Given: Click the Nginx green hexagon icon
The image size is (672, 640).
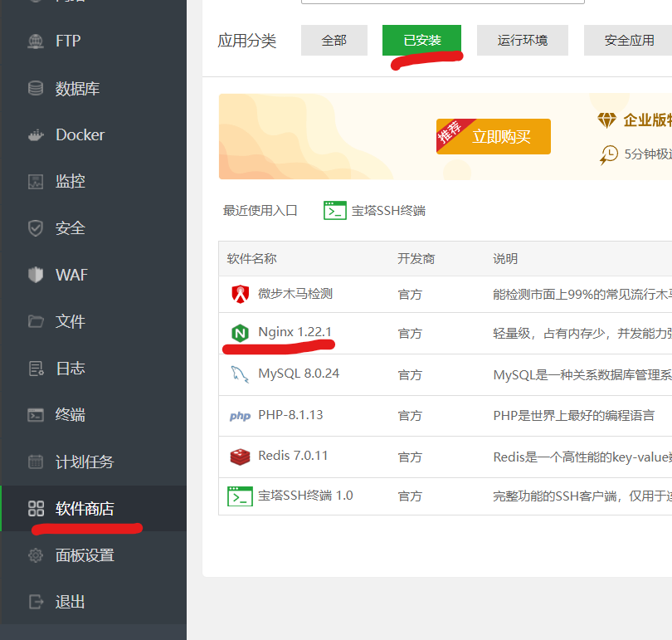Looking at the screenshot, I should 240,333.
